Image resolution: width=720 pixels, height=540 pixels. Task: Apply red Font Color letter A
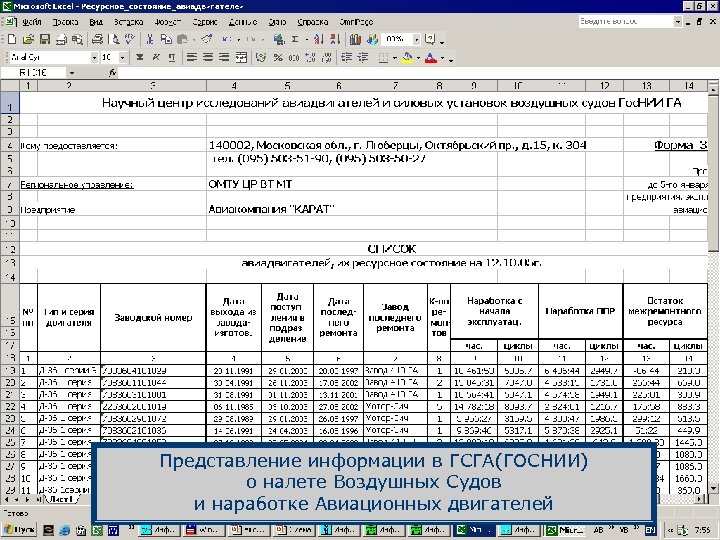tap(431, 57)
